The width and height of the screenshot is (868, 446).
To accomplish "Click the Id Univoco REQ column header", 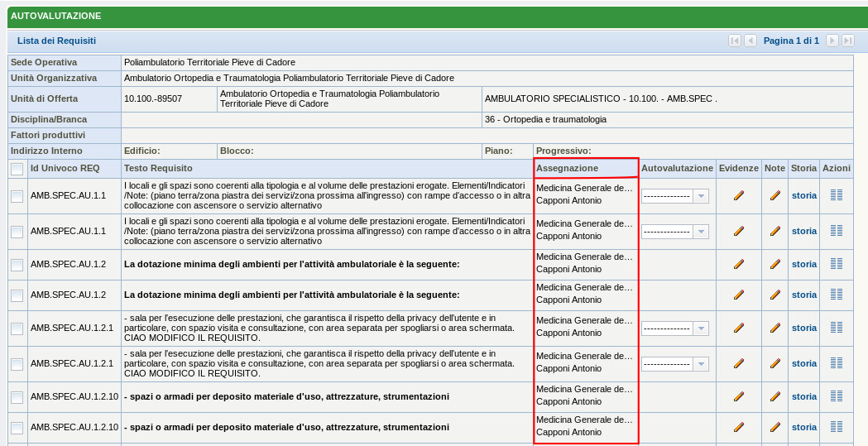I will click(x=65, y=168).
